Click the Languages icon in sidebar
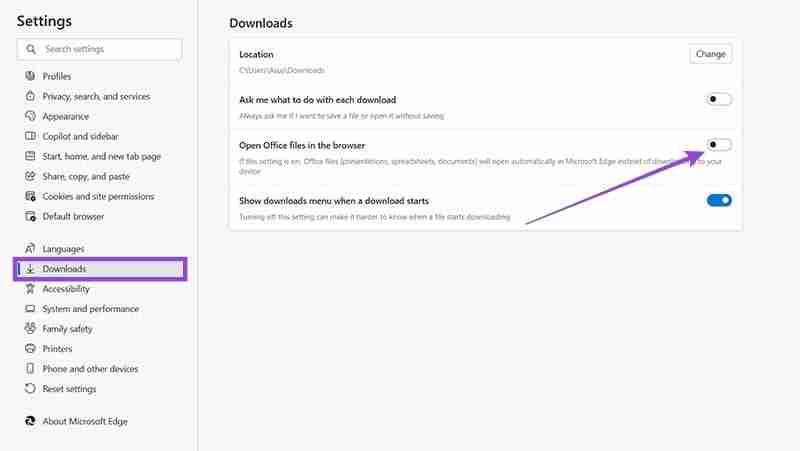This screenshot has height=451, width=800. [30, 248]
